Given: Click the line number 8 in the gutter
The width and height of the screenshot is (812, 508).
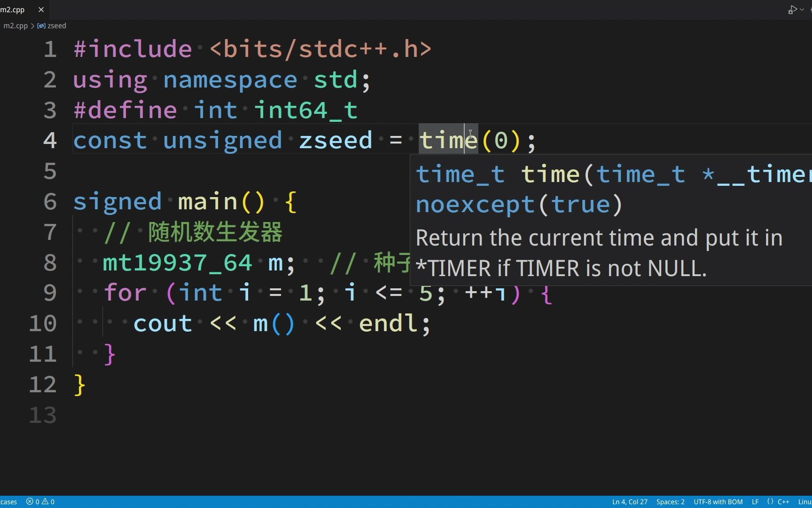Looking at the screenshot, I should pos(50,262).
